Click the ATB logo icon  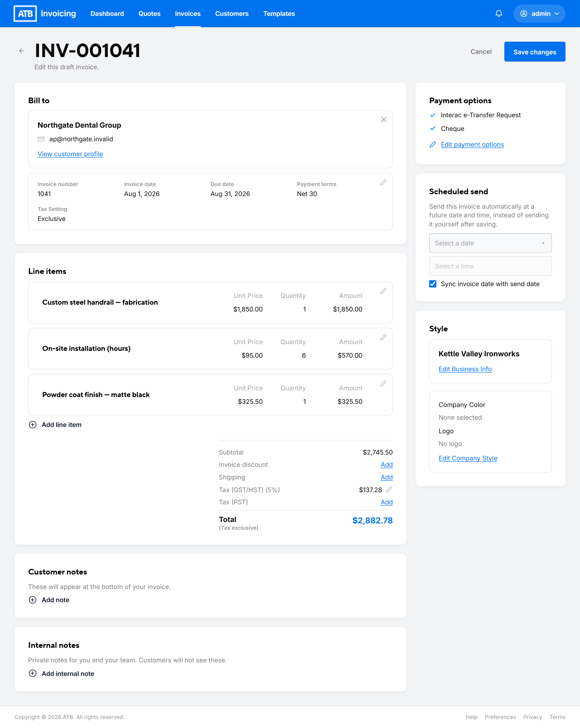point(25,14)
